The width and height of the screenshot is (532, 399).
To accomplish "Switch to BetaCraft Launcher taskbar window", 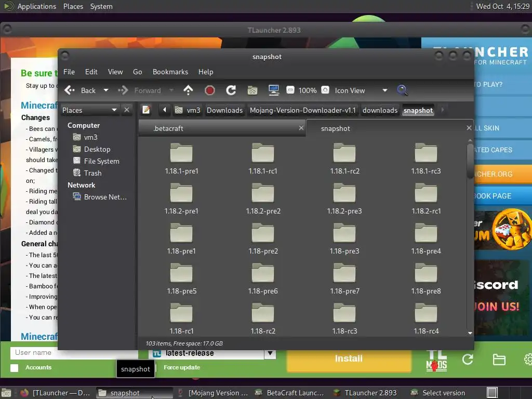I will (290, 393).
